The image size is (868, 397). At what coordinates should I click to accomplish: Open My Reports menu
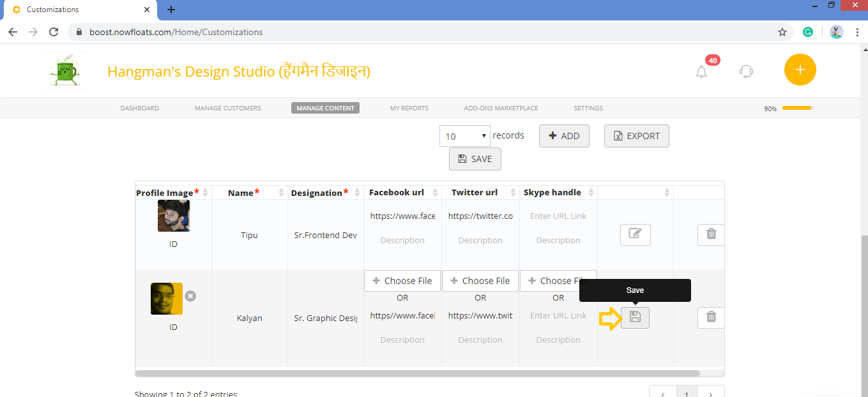409,108
